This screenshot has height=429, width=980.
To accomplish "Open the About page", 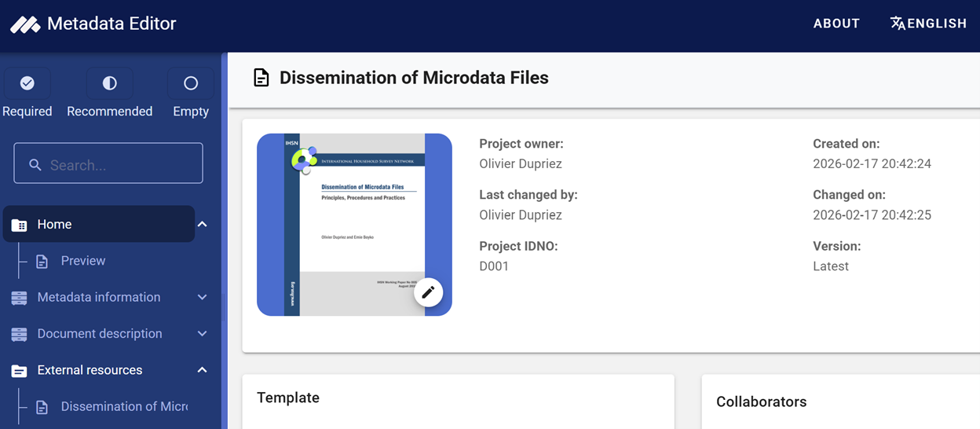I will pyautogui.click(x=836, y=24).
